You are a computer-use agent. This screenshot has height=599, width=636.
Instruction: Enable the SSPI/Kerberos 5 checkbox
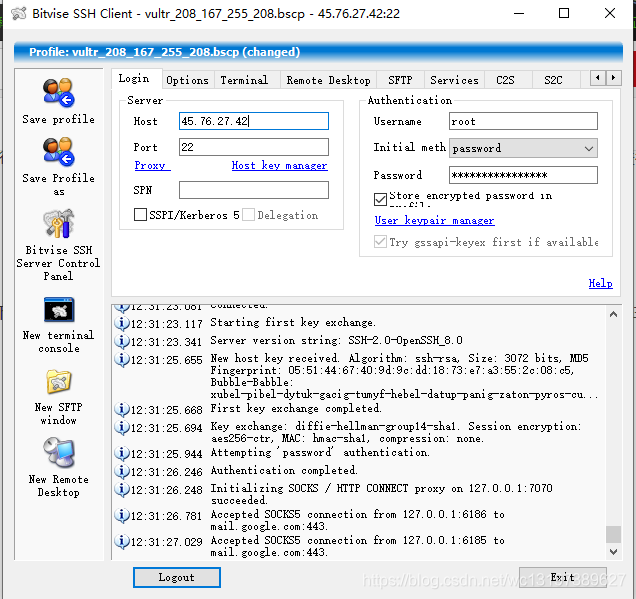[x=140, y=215]
